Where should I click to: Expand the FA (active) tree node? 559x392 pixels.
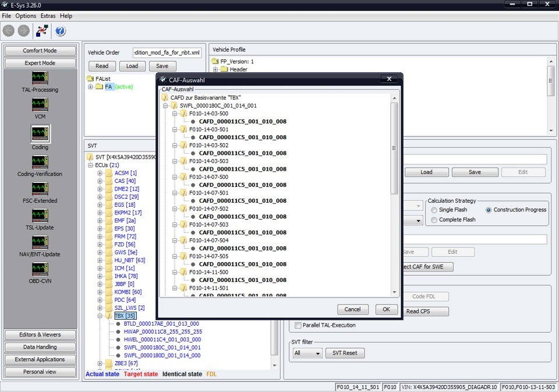click(91, 87)
